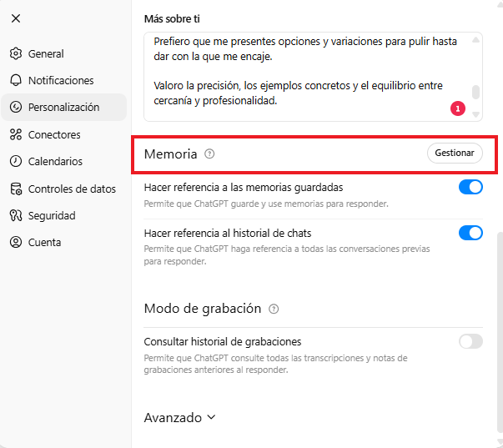503x448 pixels.
Task: Close the settings dialog with the X
Action: [x=16, y=18]
